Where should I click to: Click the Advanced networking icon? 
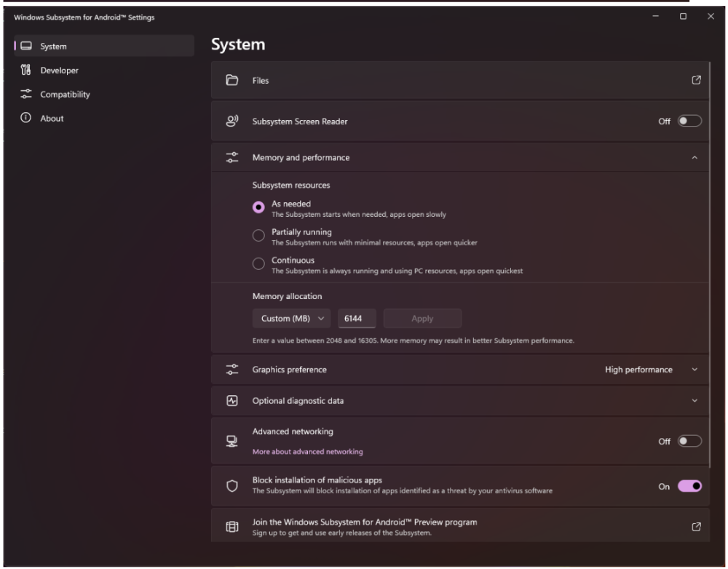(x=232, y=441)
